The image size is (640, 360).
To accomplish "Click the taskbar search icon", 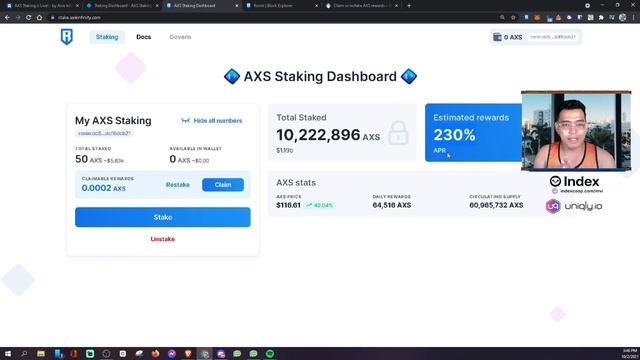I will coord(24,353).
